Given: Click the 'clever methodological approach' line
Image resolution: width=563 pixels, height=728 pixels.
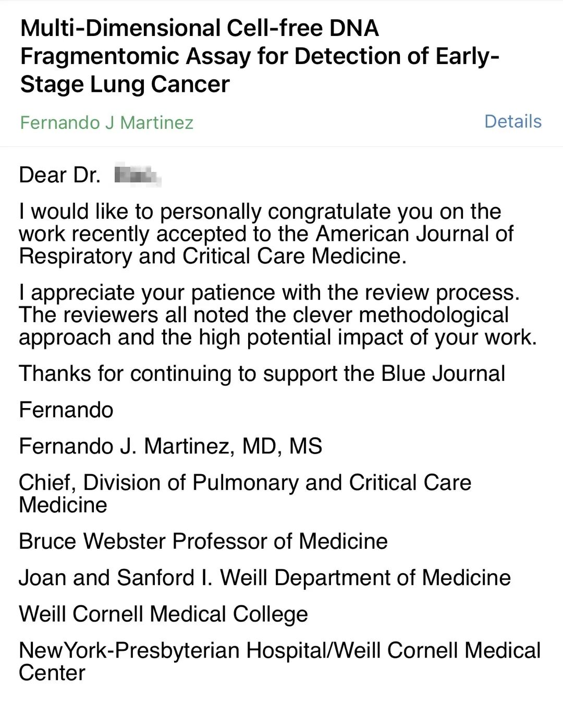Looking at the screenshot, I should 263,315.
